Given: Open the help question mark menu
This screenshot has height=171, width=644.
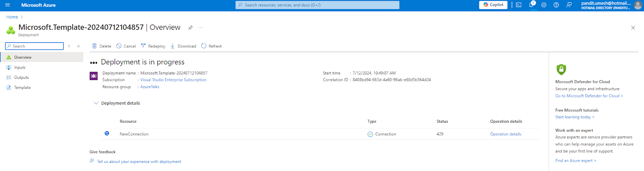Looking at the screenshot, I should pos(556,5).
